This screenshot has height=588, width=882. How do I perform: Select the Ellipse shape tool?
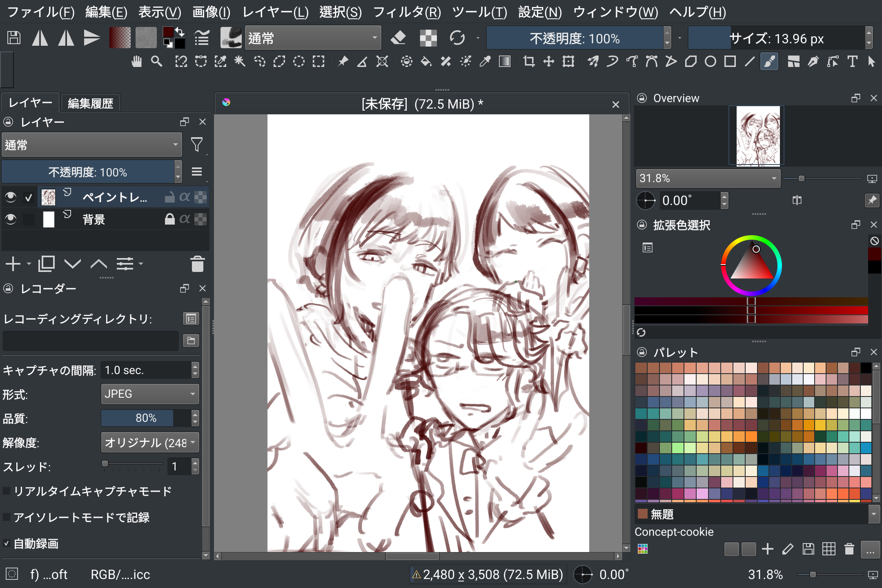click(x=710, y=62)
